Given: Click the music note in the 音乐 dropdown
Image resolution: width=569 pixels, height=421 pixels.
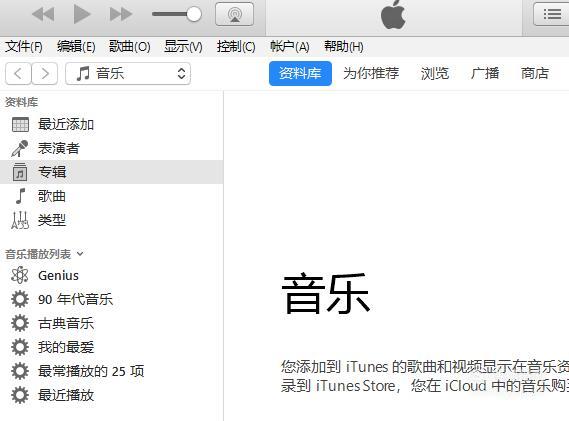Looking at the screenshot, I should pyautogui.click(x=83, y=74).
